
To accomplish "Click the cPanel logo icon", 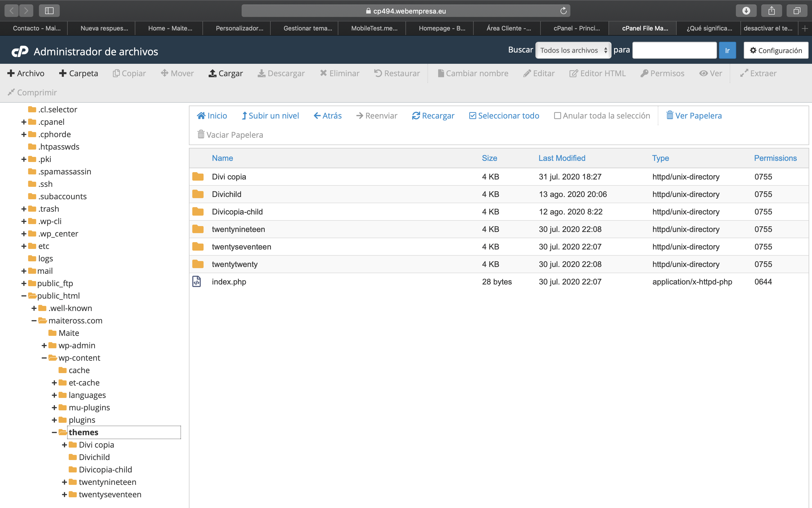I will (20, 51).
